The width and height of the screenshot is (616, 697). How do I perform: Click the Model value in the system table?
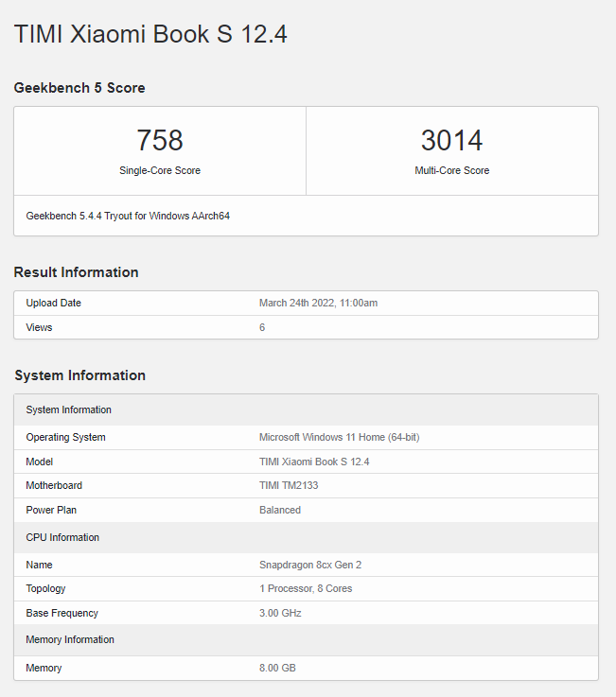(x=313, y=462)
